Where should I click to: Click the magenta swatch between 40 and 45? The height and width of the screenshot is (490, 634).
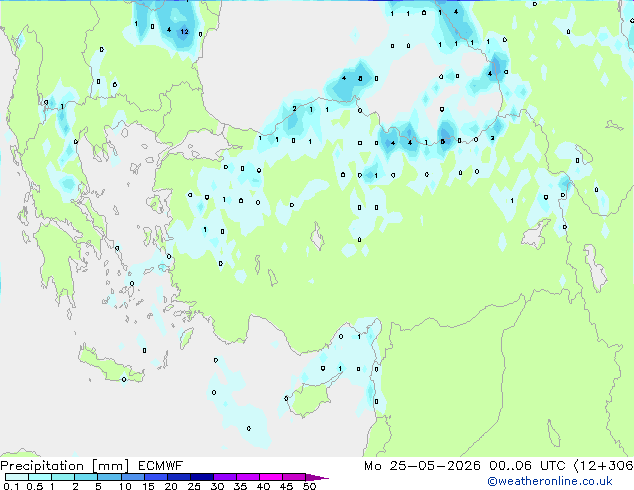click(271, 477)
